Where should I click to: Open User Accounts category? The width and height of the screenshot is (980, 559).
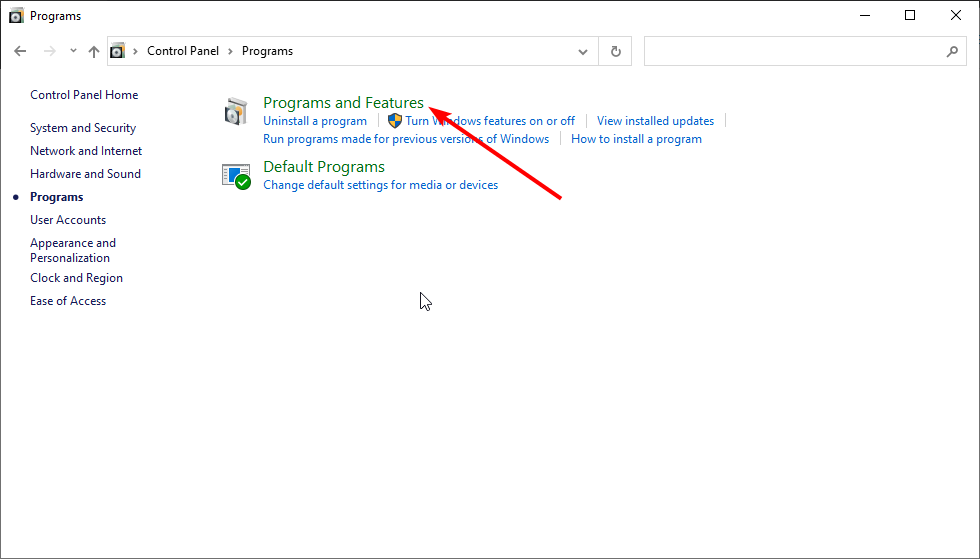68,220
